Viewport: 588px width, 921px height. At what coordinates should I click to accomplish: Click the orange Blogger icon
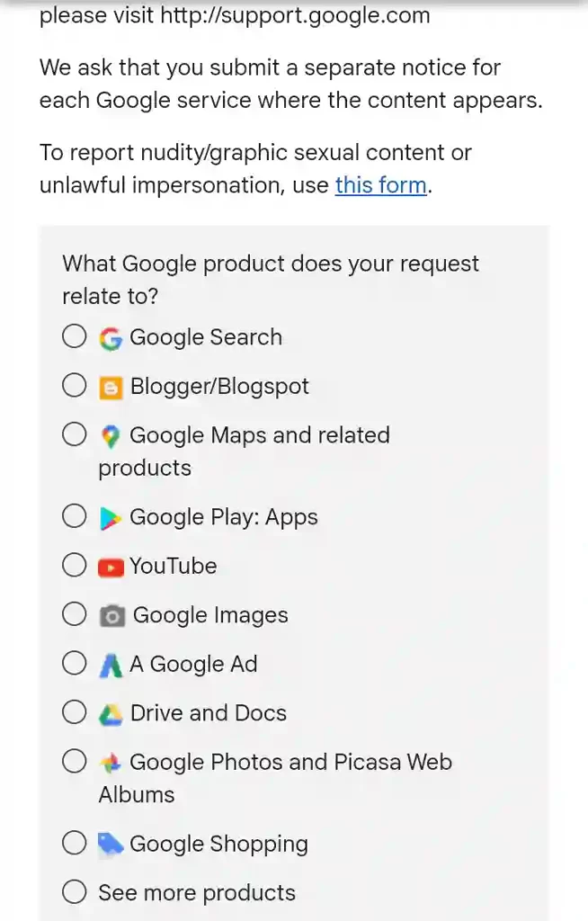point(110,388)
